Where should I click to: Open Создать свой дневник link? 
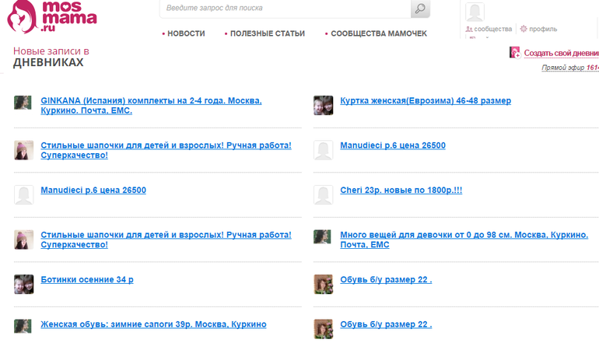pos(560,53)
